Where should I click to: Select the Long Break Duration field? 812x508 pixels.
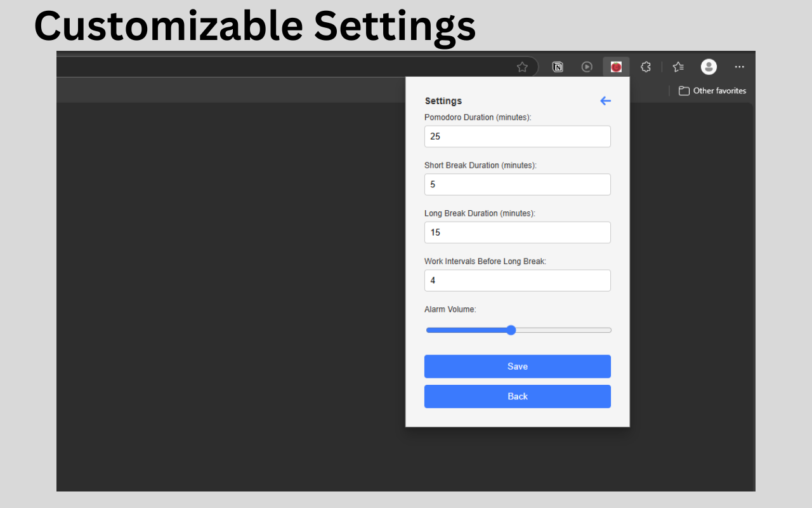[517, 232]
